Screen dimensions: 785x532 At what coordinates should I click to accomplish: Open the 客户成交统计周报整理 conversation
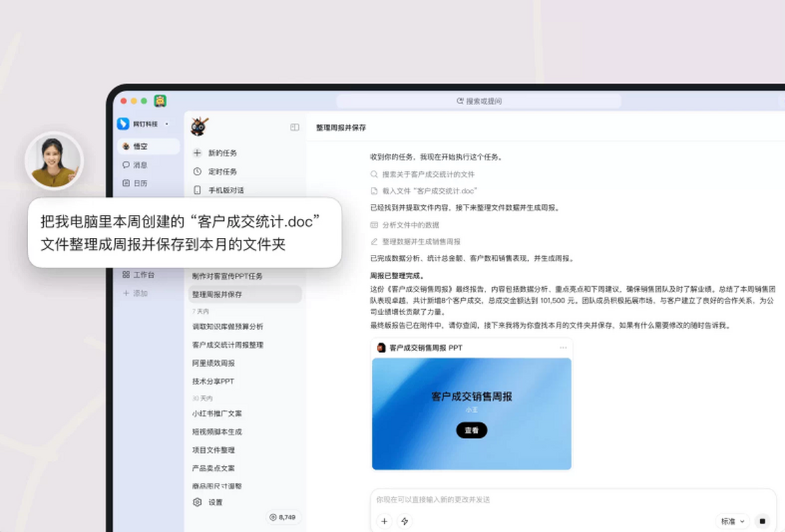(x=228, y=344)
